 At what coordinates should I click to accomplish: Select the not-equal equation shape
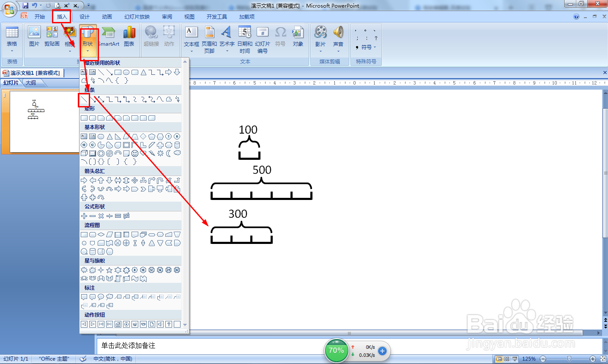(126, 216)
